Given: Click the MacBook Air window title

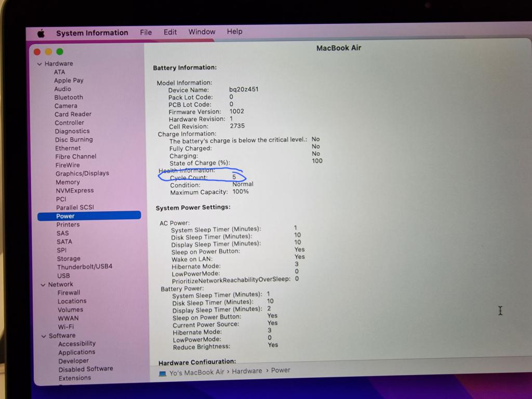Looking at the screenshot, I should (339, 48).
